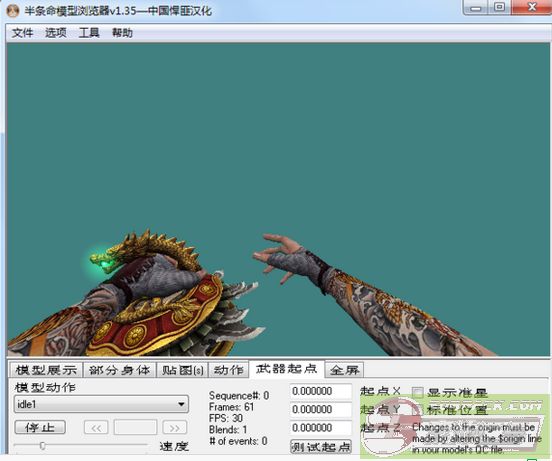Close the model viewer window
This screenshot has width=552, height=461.
tap(531, 8)
